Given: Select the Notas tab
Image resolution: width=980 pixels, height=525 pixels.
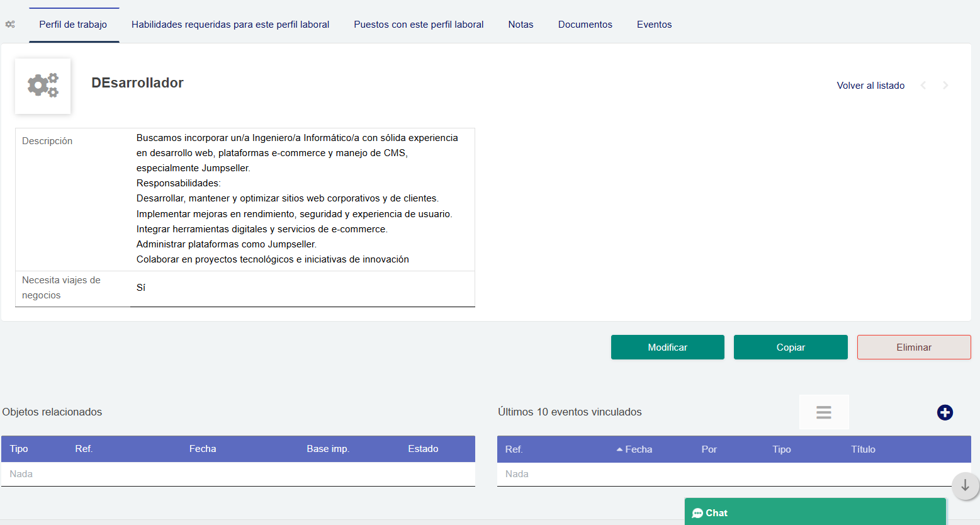Looking at the screenshot, I should [x=521, y=24].
